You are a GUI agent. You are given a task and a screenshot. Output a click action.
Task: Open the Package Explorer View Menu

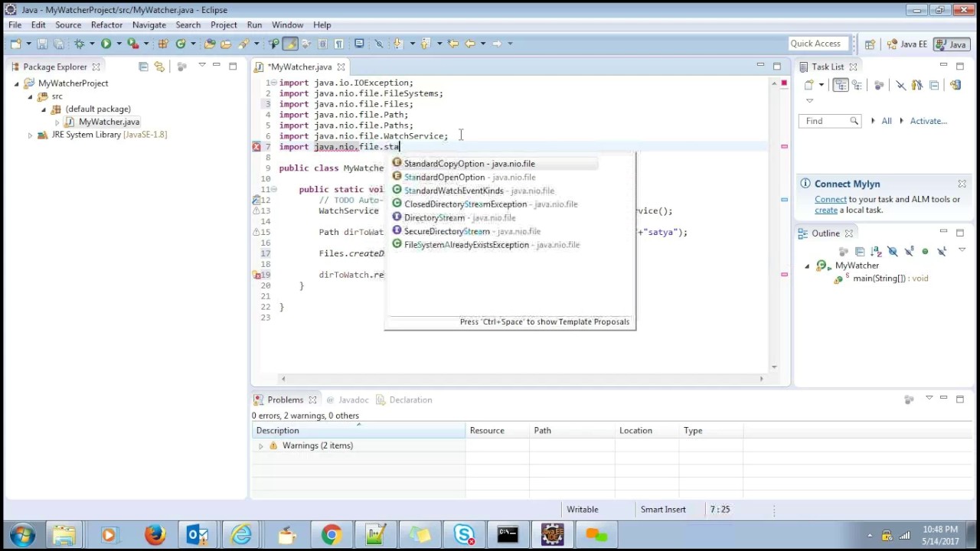(201, 66)
